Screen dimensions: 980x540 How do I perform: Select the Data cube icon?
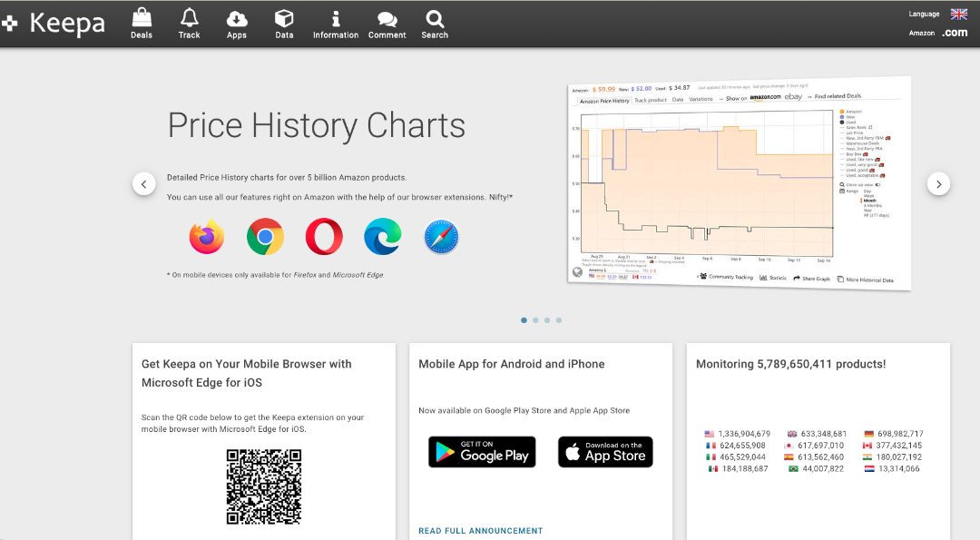coord(284,18)
